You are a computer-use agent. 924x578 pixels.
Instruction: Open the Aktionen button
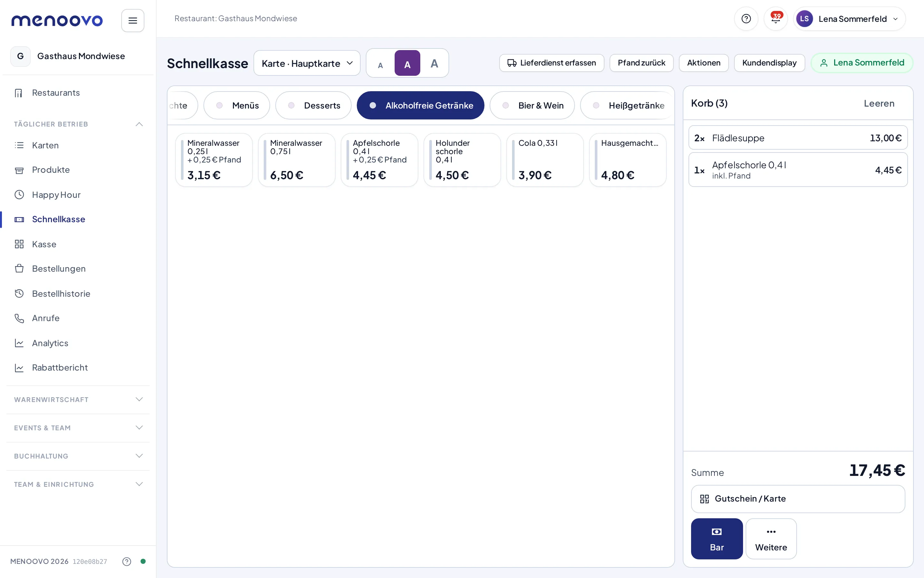[x=703, y=63]
